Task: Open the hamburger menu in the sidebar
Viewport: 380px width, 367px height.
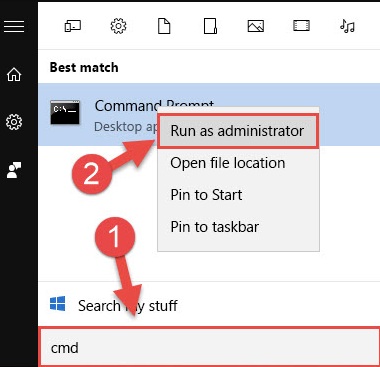Action: pyautogui.click(x=14, y=27)
